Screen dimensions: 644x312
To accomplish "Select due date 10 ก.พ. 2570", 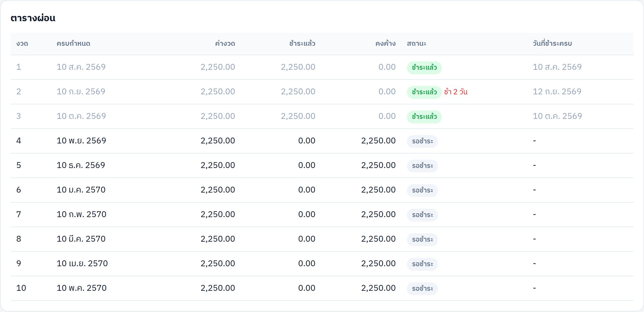I will pyautogui.click(x=81, y=214).
